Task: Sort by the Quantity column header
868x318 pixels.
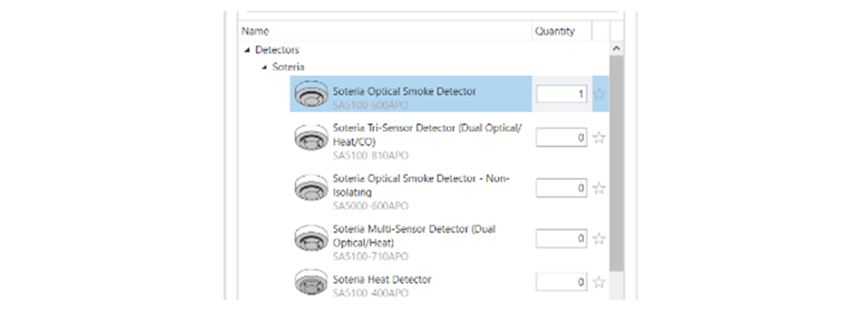Action: tap(561, 32)
